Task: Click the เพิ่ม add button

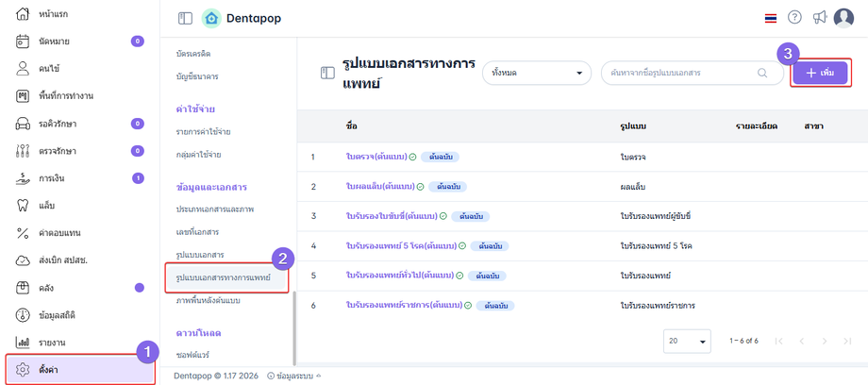Action: 820,73
